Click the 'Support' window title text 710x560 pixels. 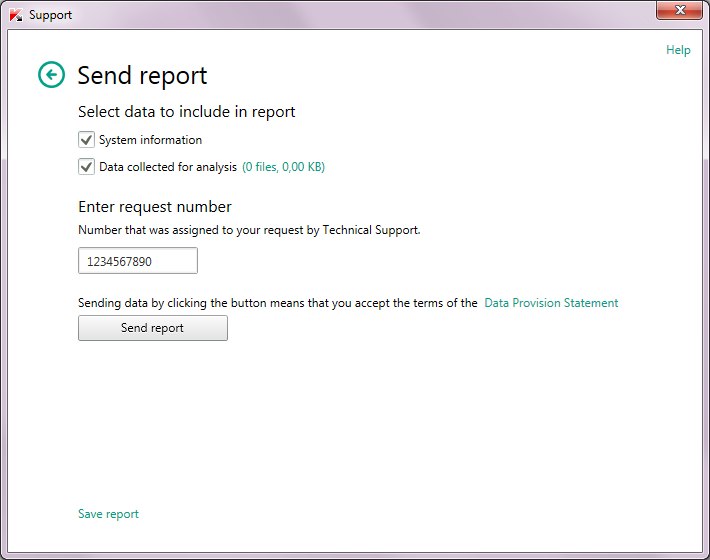pos(50,15)
